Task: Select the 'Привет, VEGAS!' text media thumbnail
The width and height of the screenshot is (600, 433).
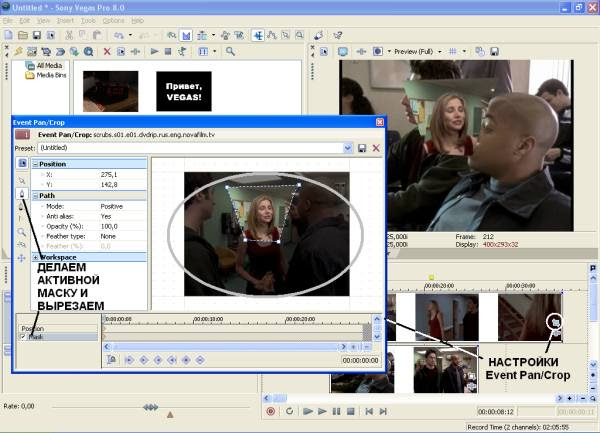Action: coord(184,91)
